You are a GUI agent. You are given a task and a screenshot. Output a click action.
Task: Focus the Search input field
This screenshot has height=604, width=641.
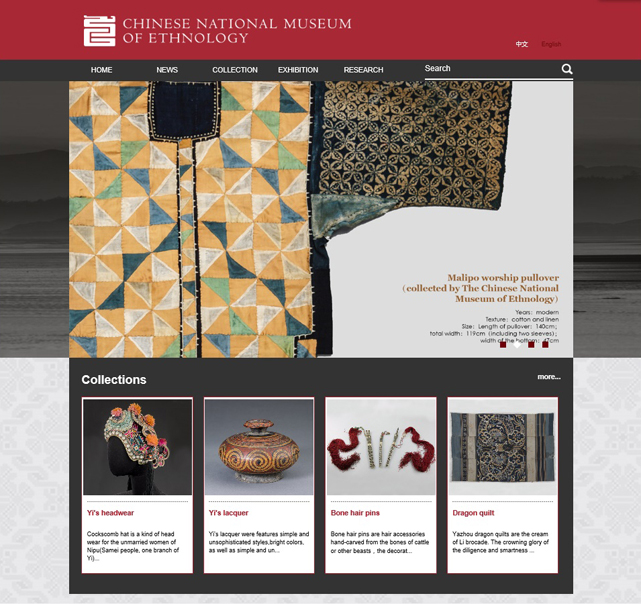point(492,69)
